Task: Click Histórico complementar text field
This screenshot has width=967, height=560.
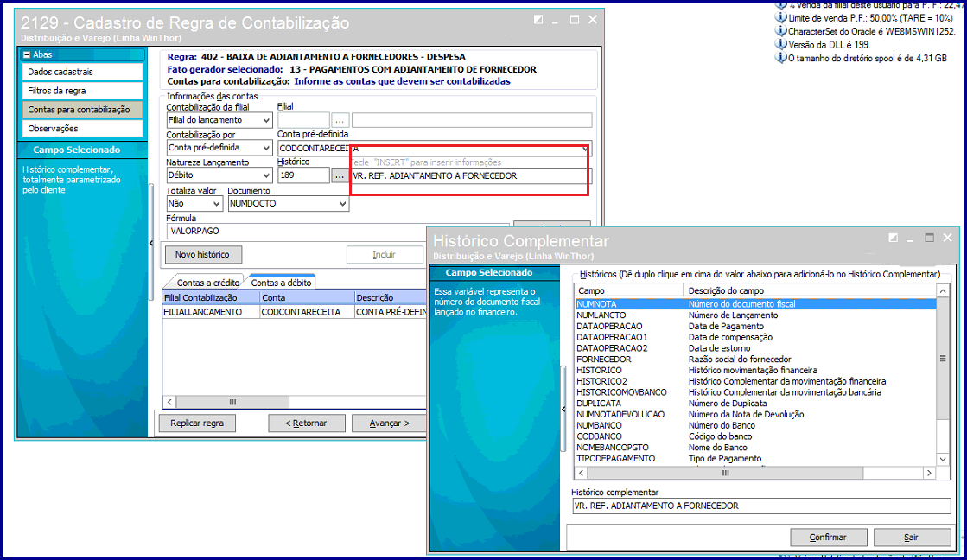Action: coord(761,506)
